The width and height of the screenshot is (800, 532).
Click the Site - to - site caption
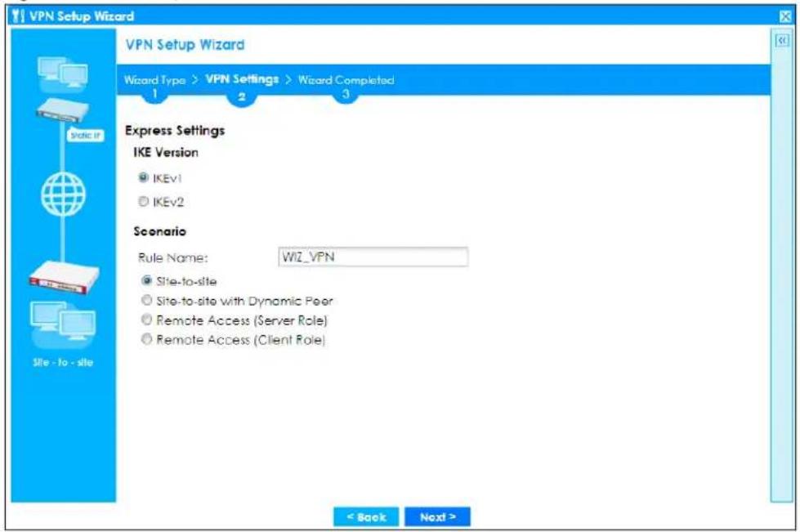pos(63,362)
